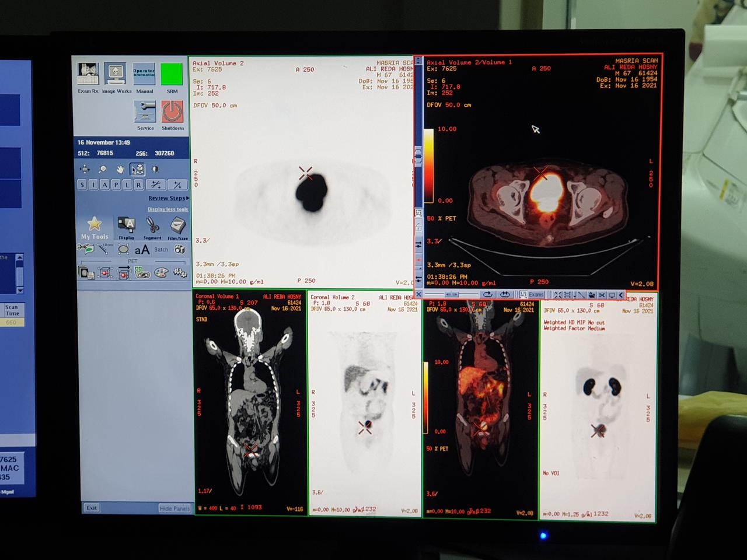Click the Exit button
Viewport: 747px width, 560px height.
[92, 508]
